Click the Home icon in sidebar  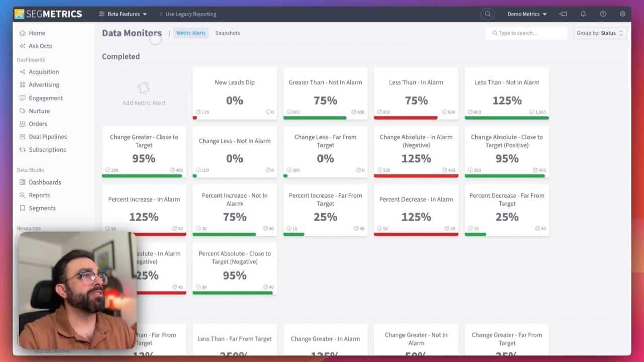(x=22, y=33)
